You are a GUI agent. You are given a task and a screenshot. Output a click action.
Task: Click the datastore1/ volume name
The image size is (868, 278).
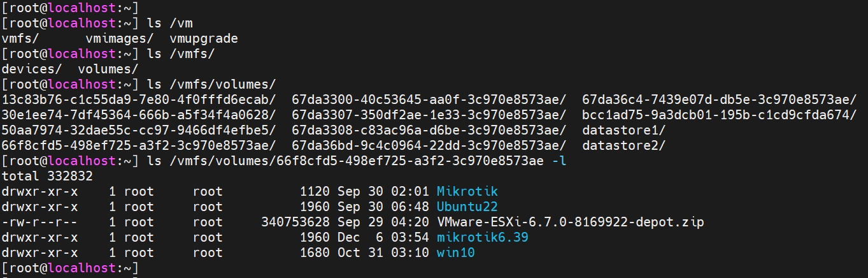coord(623,130)
